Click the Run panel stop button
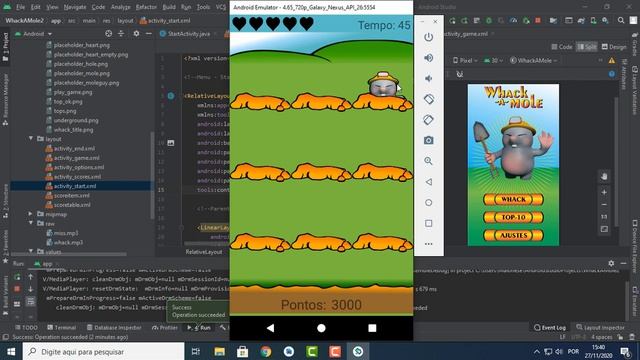 tap(17, 289)
